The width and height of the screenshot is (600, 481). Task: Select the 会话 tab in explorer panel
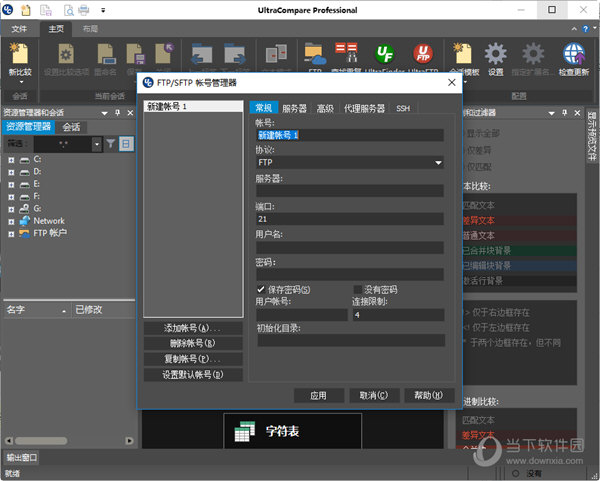[71, 127]
